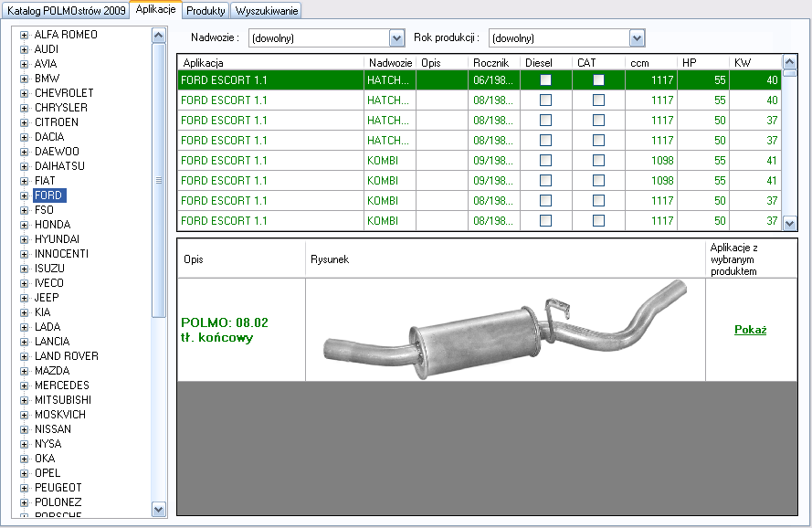The height and width of the screenshot is (528, 812).
Task: Choose CHRYSLER from the tree
Action: [61, 108]
